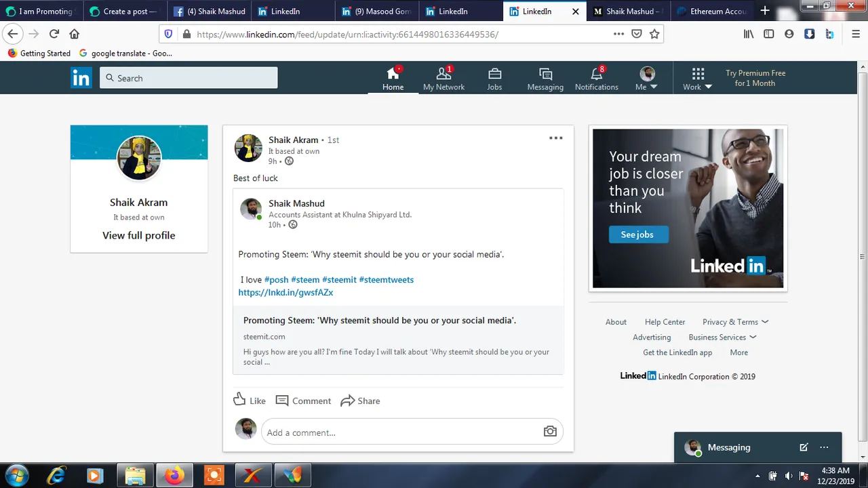Bookmark this page with the star icon
Viewport: 868px width, 488px height.
click(x=654, y=34)
